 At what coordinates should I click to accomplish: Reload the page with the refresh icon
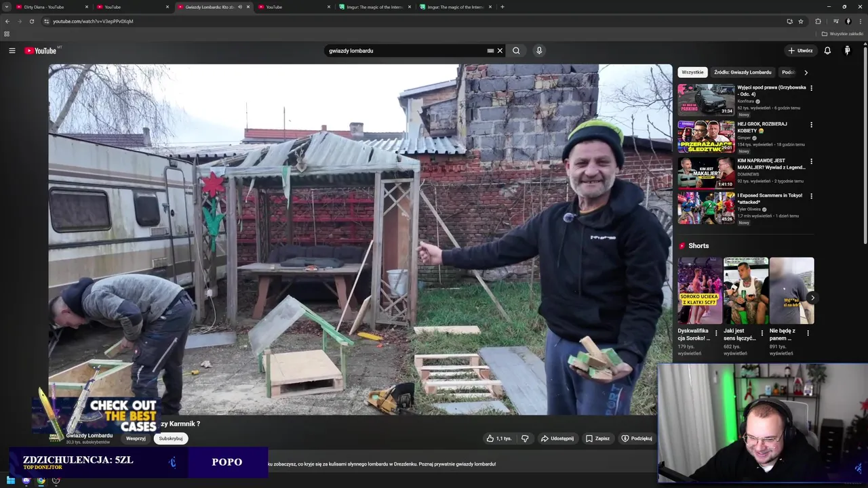click(31, 21)
